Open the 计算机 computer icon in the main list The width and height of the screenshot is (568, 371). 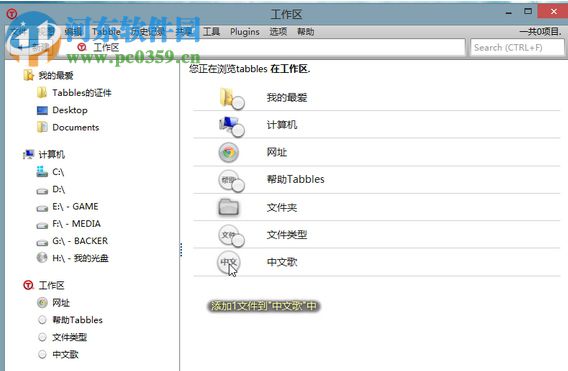click(231, 126)
